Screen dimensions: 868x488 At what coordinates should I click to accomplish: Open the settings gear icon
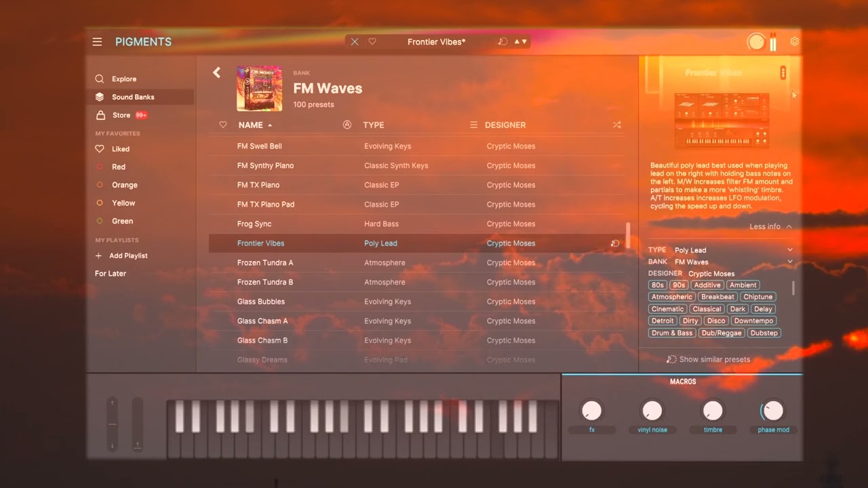tap(795, 41)
